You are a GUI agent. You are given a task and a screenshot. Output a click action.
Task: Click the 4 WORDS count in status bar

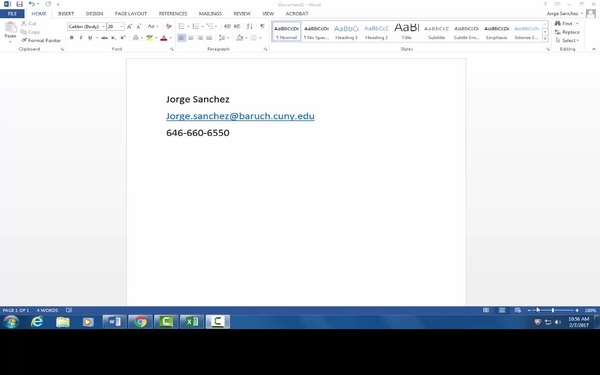[47, 310]
